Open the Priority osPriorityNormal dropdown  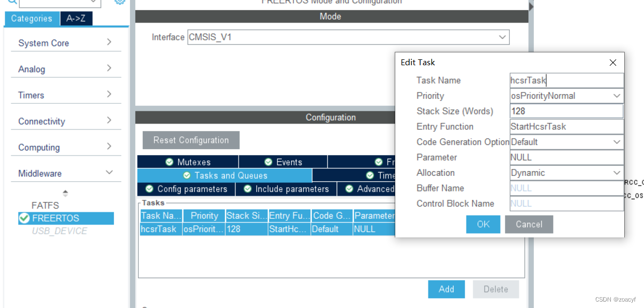tap(566, 96)
